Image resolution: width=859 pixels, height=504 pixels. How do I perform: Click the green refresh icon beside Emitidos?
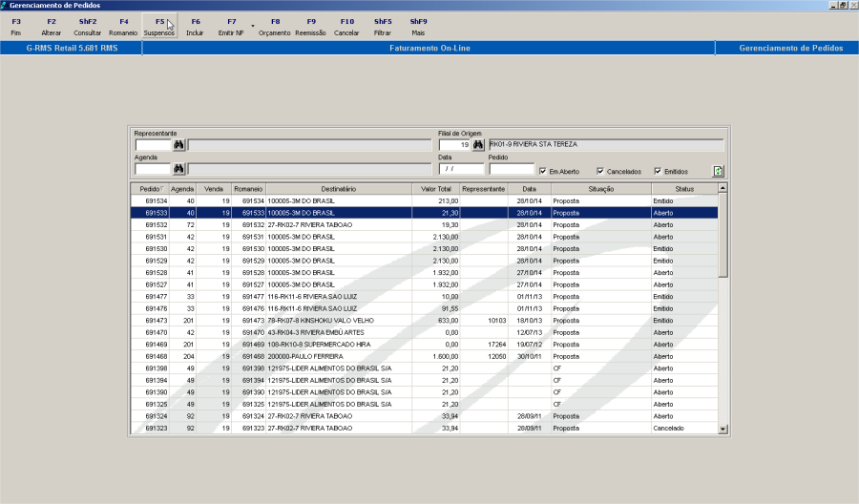tap(718, 171)
